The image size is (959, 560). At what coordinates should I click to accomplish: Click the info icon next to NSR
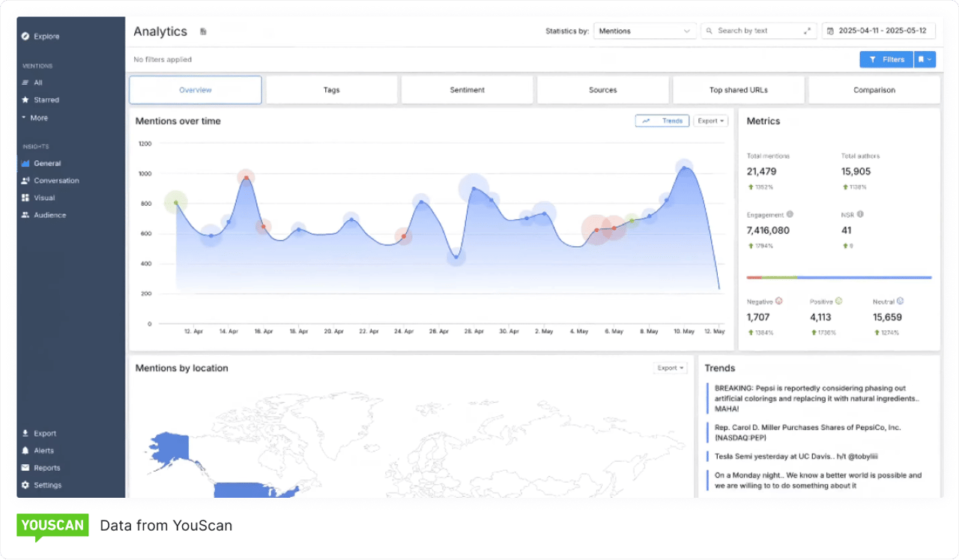coord(860,214)
